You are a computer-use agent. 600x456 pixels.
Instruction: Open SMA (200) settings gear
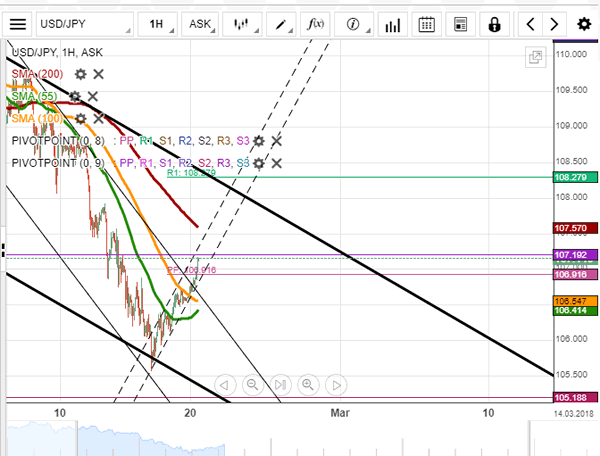(80, 74)
